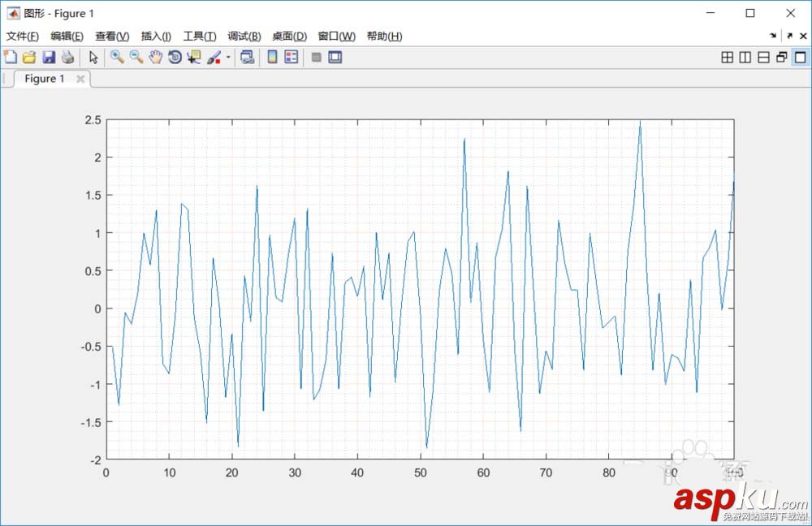Toggle the Insert Legend button

(292, 57)
